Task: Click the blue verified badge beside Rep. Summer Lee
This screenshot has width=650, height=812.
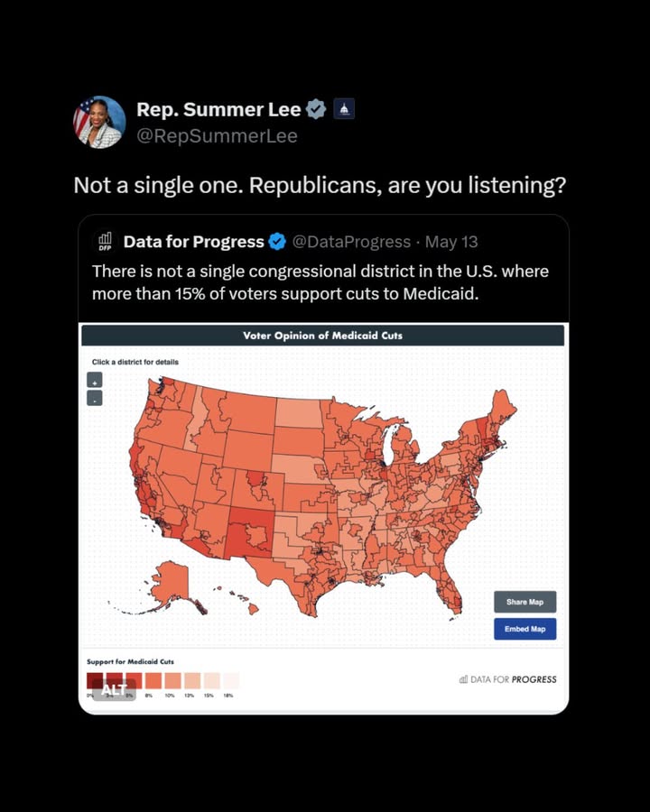Action: [316, 109]
